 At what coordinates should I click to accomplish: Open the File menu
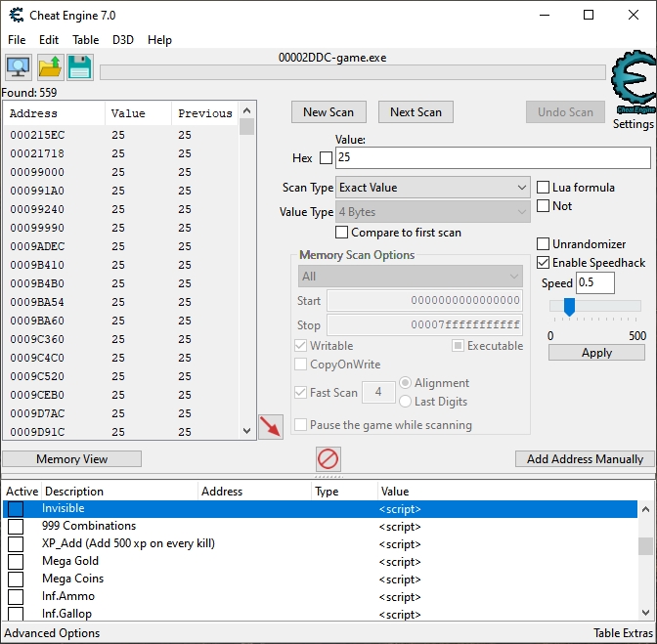[17, 40]
